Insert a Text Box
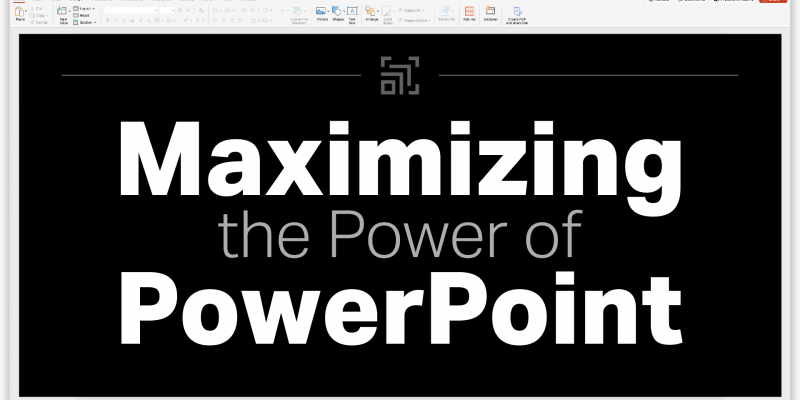 coord(352,13)
